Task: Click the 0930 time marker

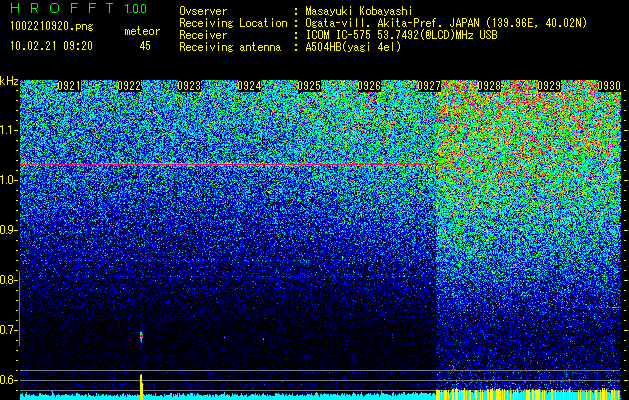Action: [609, 86]
